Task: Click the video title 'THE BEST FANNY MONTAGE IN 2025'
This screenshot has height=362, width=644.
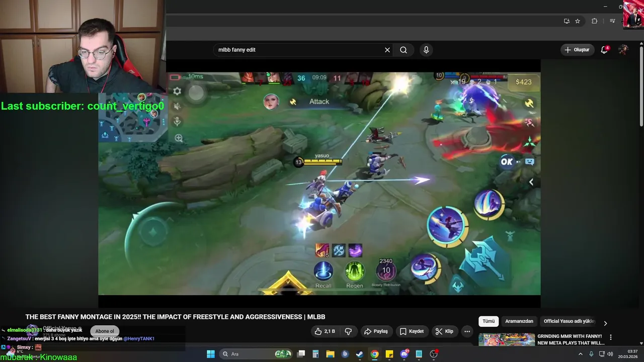Action: click(176, 317)
